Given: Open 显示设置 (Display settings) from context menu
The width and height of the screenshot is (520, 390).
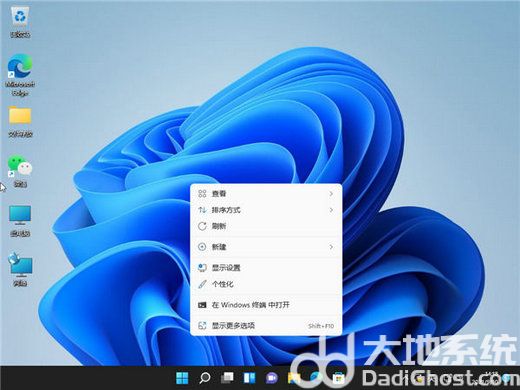Looking at the screenshot, I should point(266,268).
